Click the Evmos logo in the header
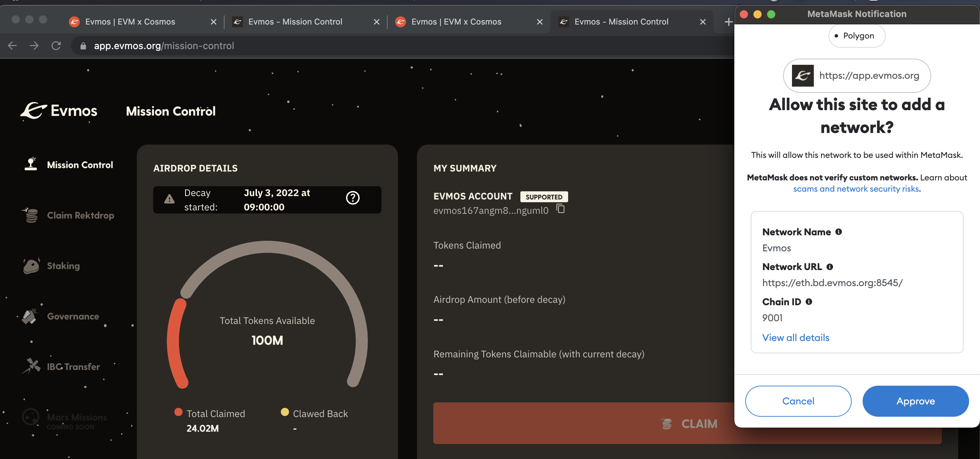The image size is (980, 459). point(59,111)
